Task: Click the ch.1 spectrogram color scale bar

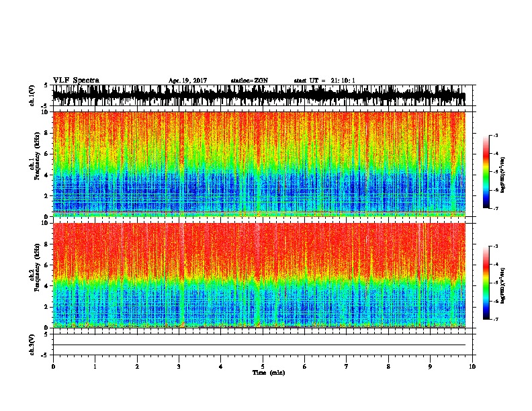Action: (486, 172)
